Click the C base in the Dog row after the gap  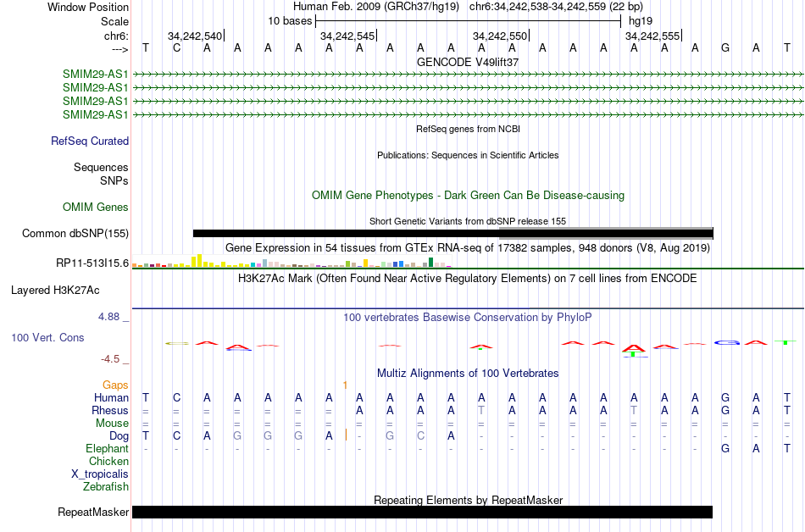[x=420, y=436]
